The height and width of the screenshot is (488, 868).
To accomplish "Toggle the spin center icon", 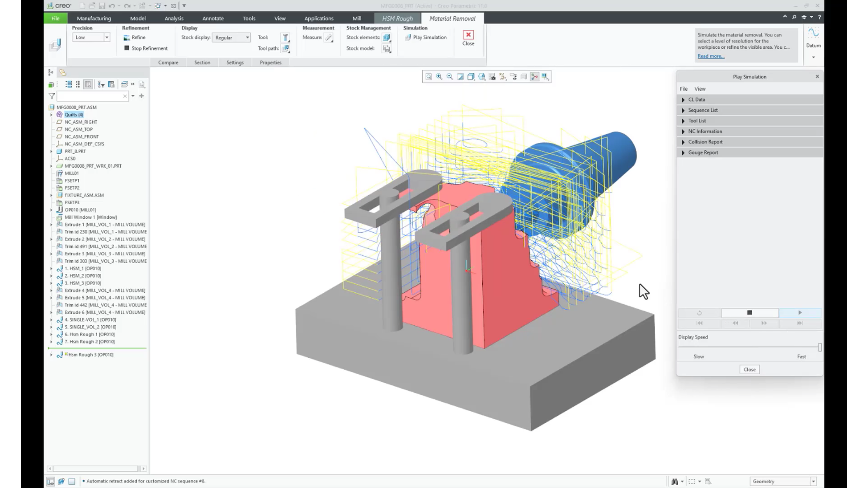I will click(535, 77).
